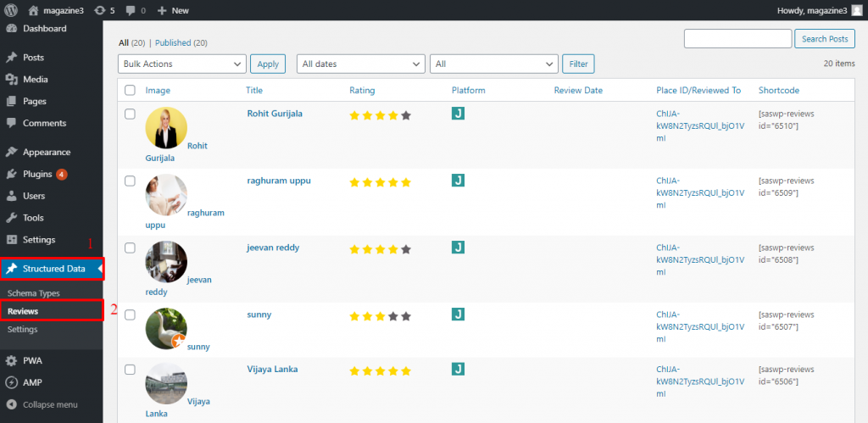Click the platform icon in Rohit Gurijala row
The width and height of the screenshot is (868, 423).
458,114
